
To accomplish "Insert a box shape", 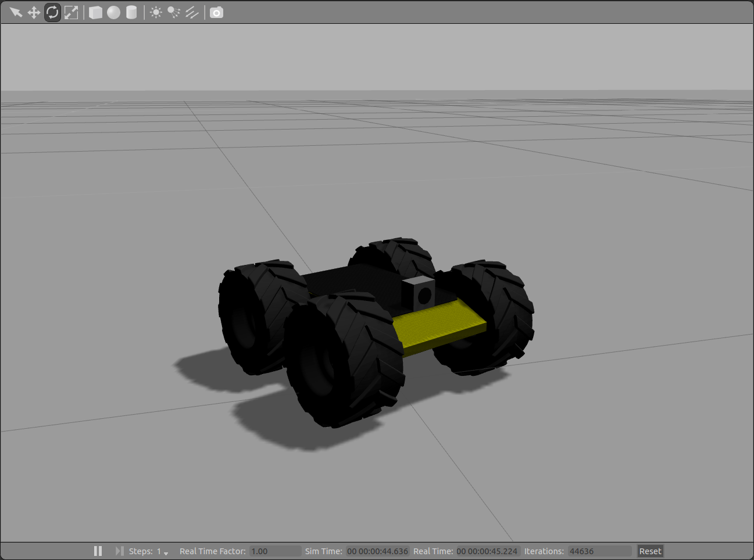I will 95,12.
